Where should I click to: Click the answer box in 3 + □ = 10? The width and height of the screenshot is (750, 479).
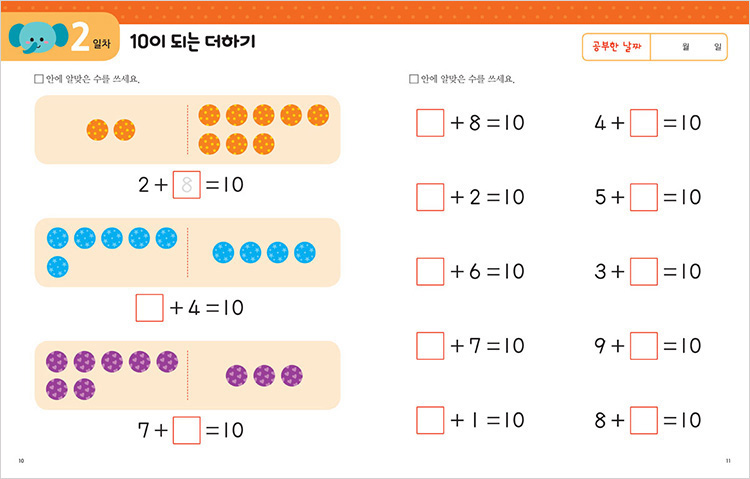click(644, 271)
